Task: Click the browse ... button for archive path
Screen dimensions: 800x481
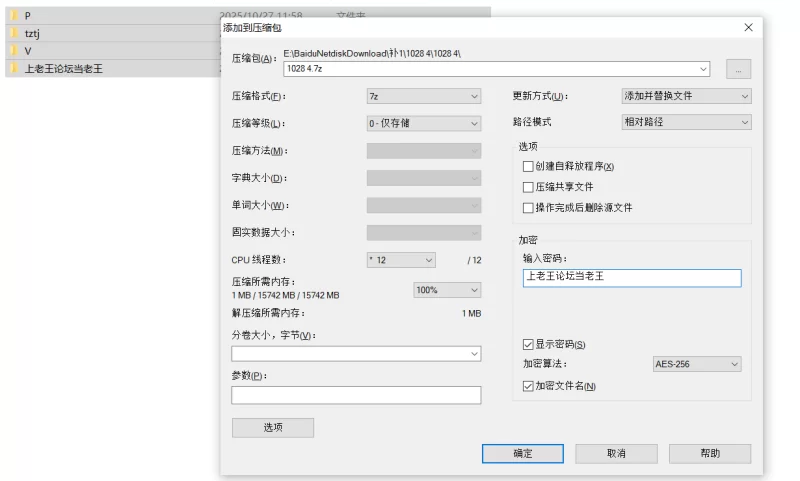Action: click(x=738, y=69)
